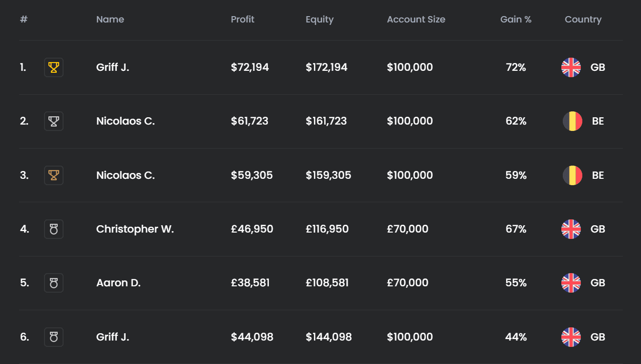Click the $61,723 profit value
Viewport: 641px width, 364px height.
(x=249, y=121)
